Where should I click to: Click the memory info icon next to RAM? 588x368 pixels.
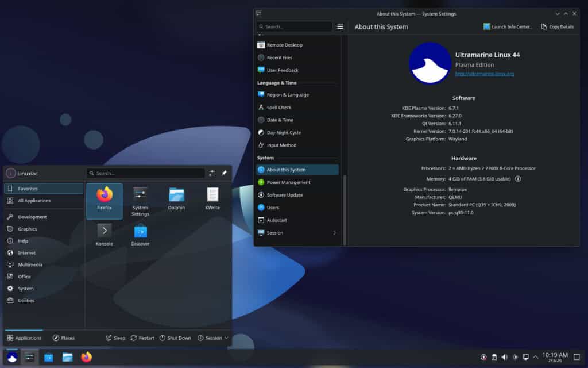[x=518, y=179]
